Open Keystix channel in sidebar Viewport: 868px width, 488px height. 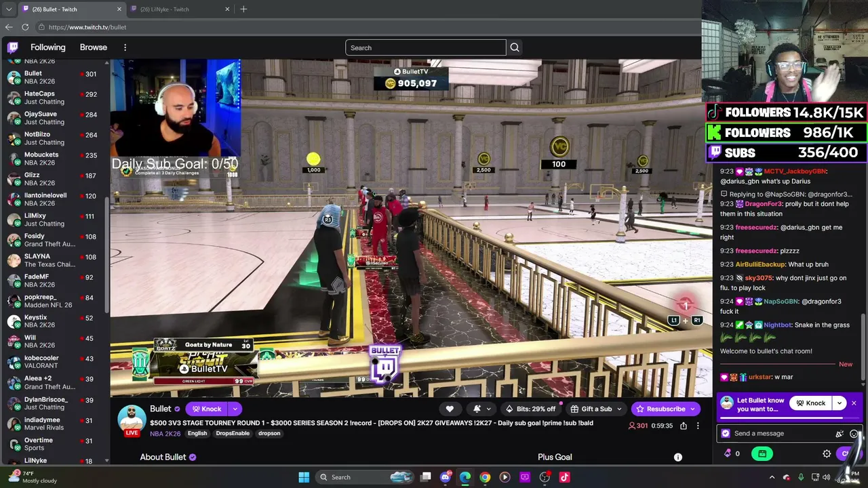[53, 321]
